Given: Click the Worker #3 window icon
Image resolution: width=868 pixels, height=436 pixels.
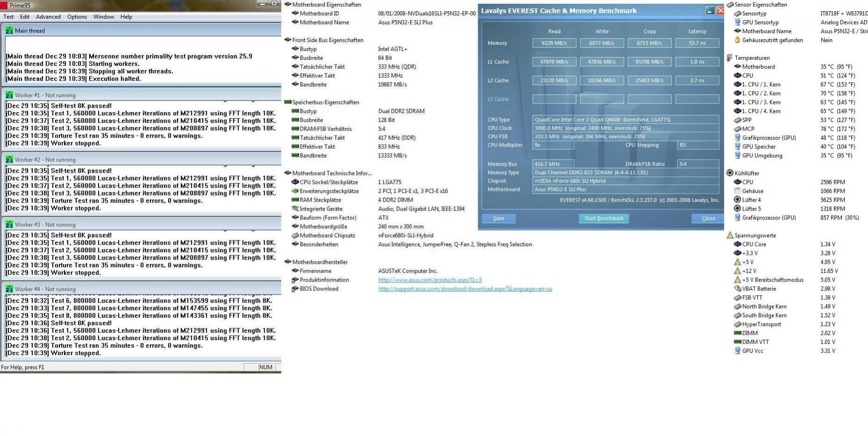Looking at the screenshot, I should 9,225.
